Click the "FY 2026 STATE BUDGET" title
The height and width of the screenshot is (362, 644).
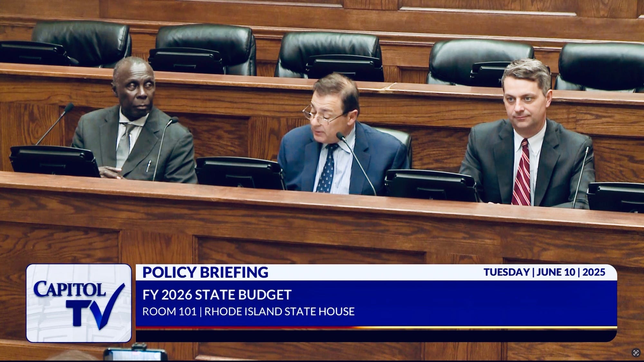click(x=217, y=295)
